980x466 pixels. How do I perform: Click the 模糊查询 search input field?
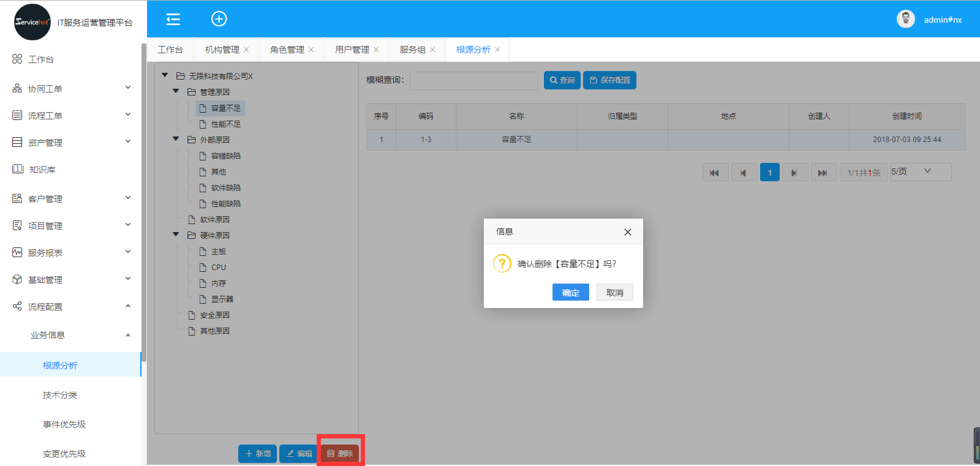[473, 81]
